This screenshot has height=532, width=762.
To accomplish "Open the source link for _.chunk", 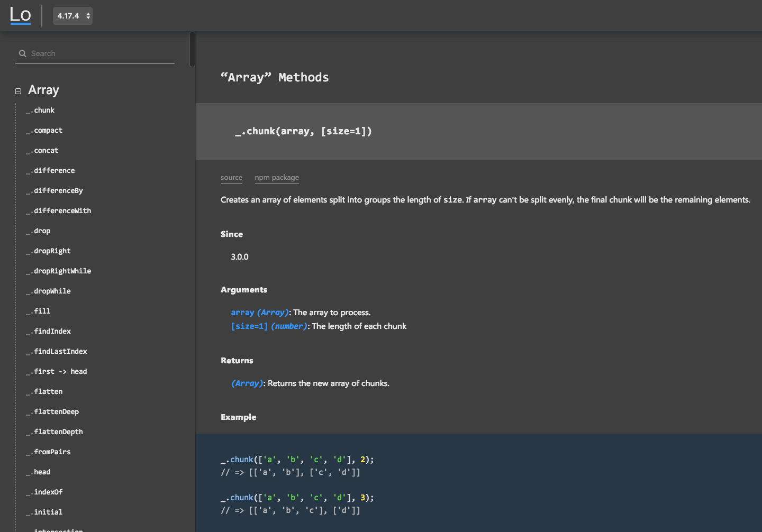I will click(231, 178).
